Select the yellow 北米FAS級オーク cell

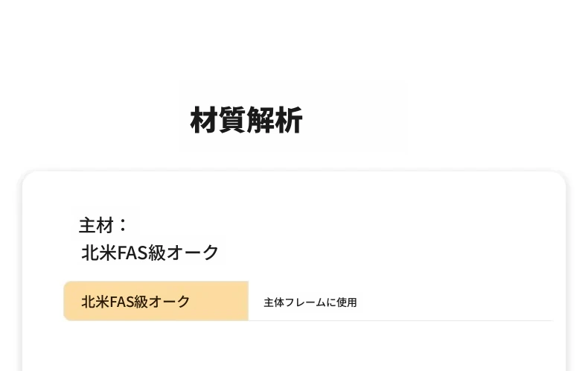(156, 301)
